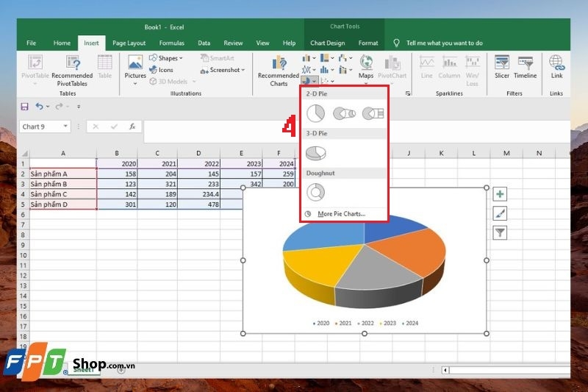Open Customize Quick Access Toolbar dropdown
588x392 pixels.
pos(79,107)
